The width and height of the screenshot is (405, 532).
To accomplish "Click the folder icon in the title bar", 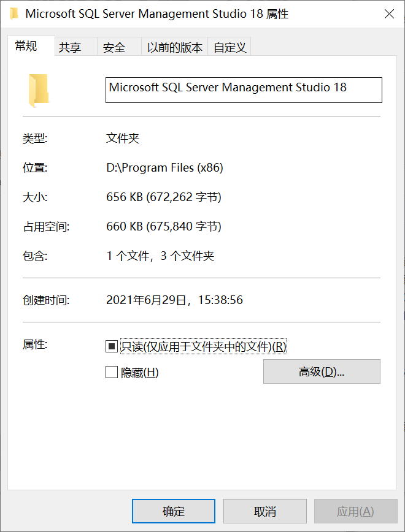I will pyautogui.click(x=13, y=14).
